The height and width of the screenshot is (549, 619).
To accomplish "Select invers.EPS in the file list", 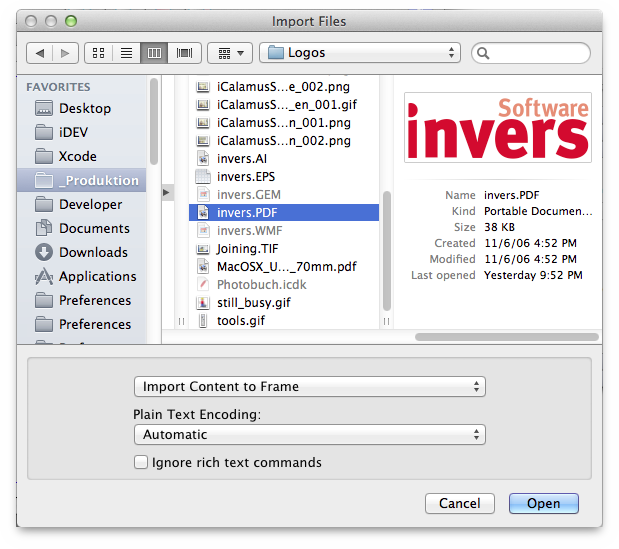I will pos(245,176).
